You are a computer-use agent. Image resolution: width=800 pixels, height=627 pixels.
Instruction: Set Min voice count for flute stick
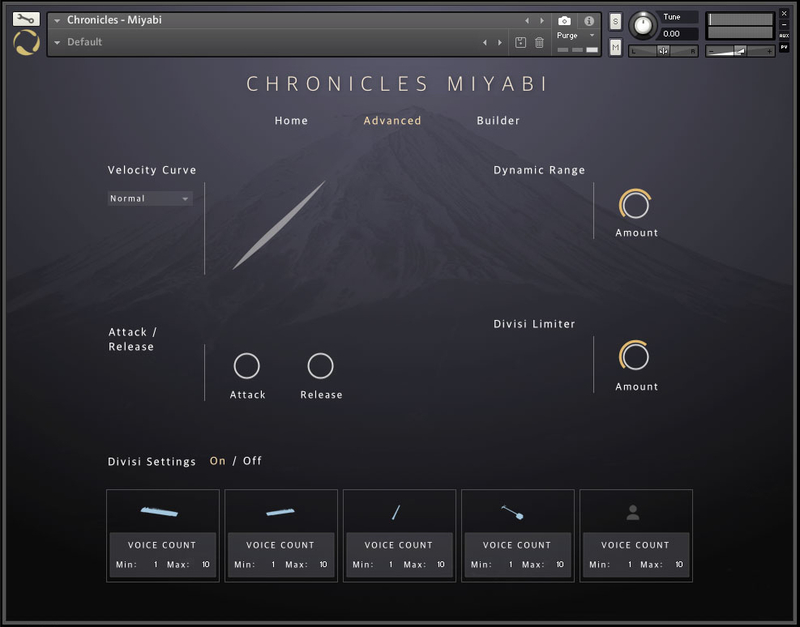click(x=391, y=564)
